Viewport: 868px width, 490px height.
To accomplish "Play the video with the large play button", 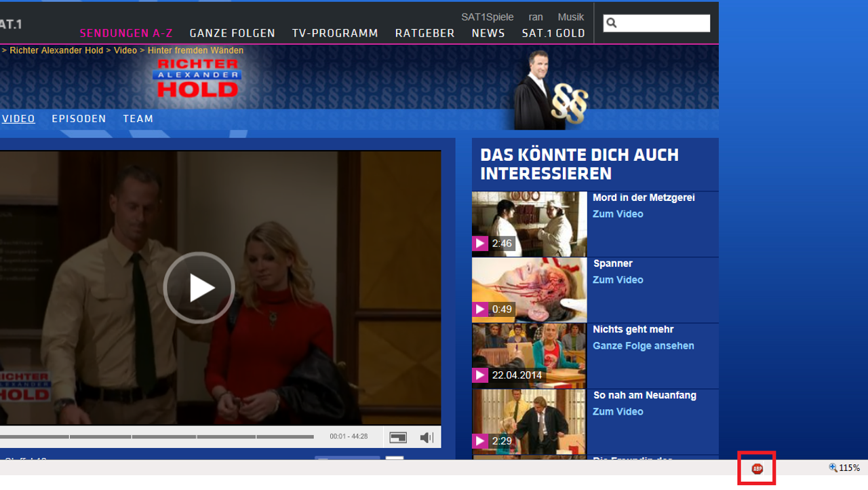I will click(x=199, y=288).
